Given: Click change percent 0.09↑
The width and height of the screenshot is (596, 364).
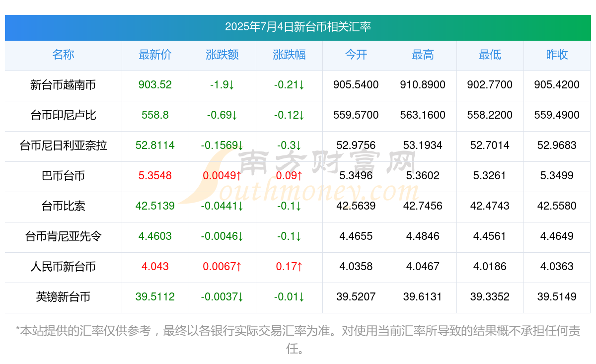Looking at the screenshot, I should coord(289,176).
